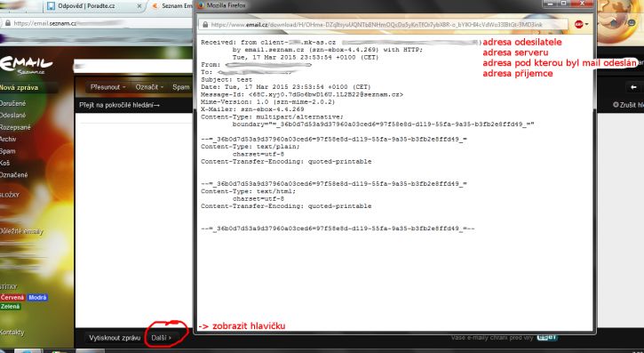
Task: Expand the Další menu at bottom
Action: (x=161, y=338)
